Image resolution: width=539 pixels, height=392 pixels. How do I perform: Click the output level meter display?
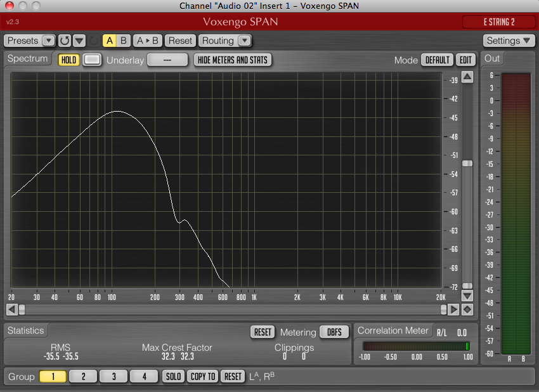516,213
